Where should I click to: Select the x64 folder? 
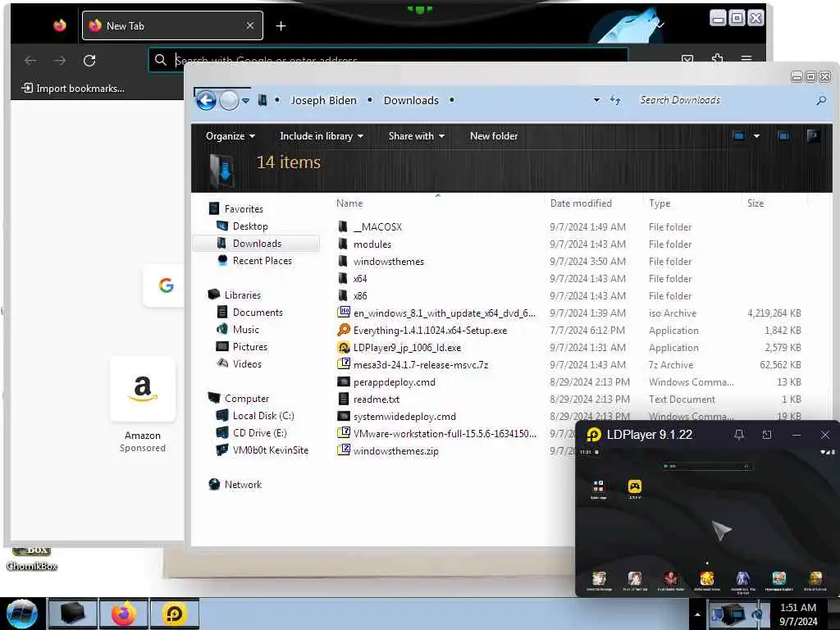point(360,279)
